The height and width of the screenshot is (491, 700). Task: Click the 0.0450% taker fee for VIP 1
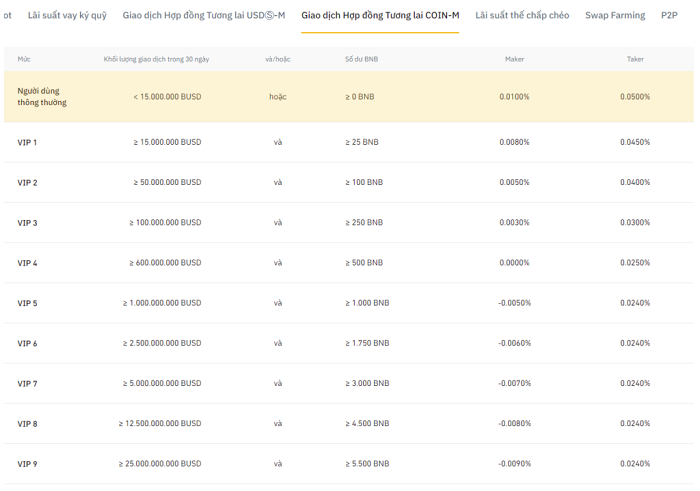point(635,142)
